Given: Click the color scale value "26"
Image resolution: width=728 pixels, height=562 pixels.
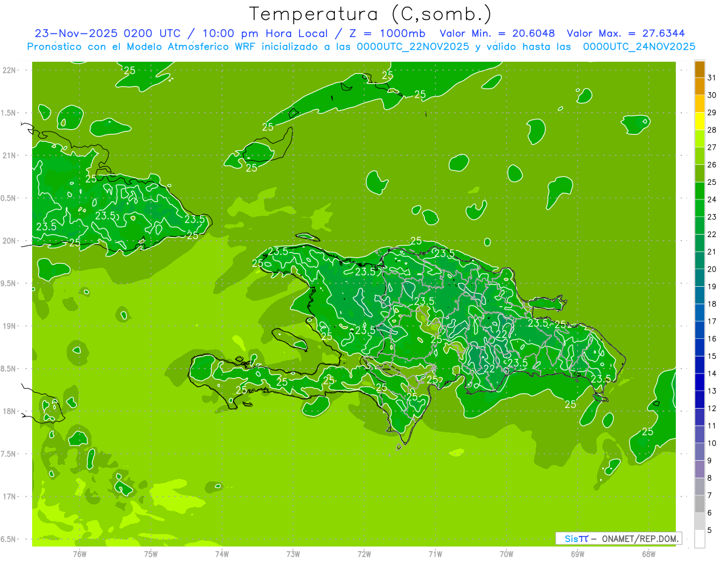Looking at the screenshot, I should 712,165.
